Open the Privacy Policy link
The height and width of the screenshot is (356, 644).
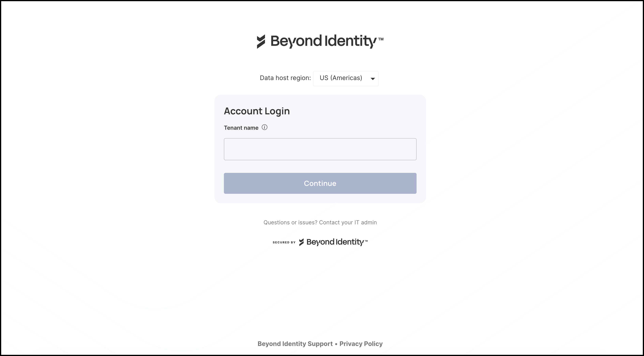[x=361, y=344]
